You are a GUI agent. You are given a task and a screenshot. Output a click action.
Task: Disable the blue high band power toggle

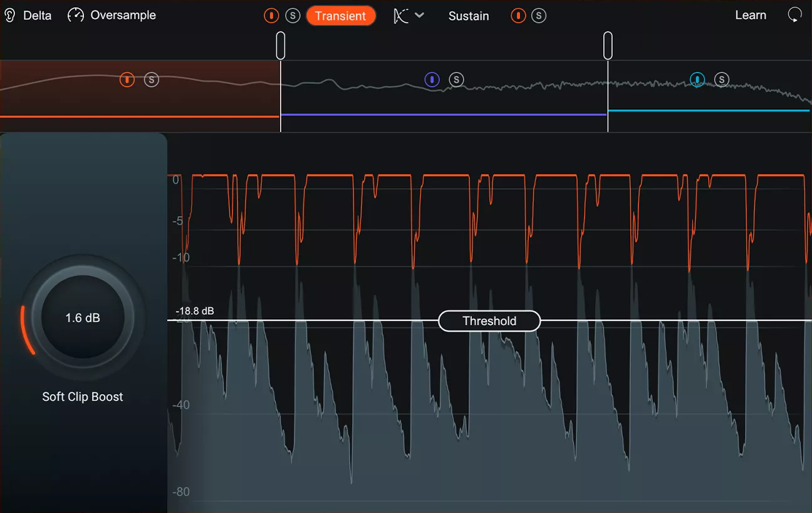[x=697, y=80]
